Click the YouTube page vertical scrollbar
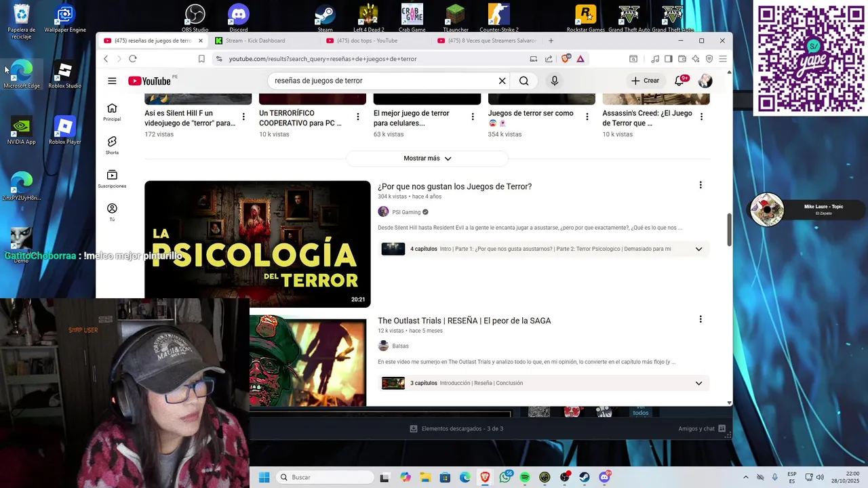This screenshot has width=868, height=488. click(x=730, y=230)
